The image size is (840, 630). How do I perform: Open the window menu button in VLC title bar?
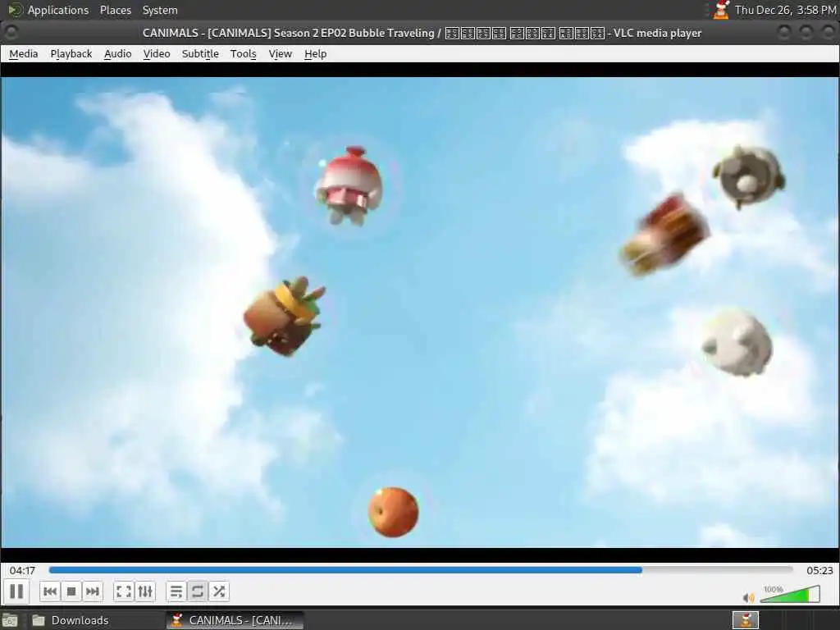[10, 33]
